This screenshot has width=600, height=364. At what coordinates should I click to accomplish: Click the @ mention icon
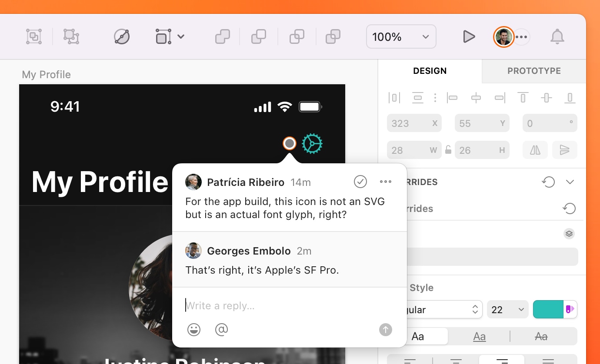(221, 330)
